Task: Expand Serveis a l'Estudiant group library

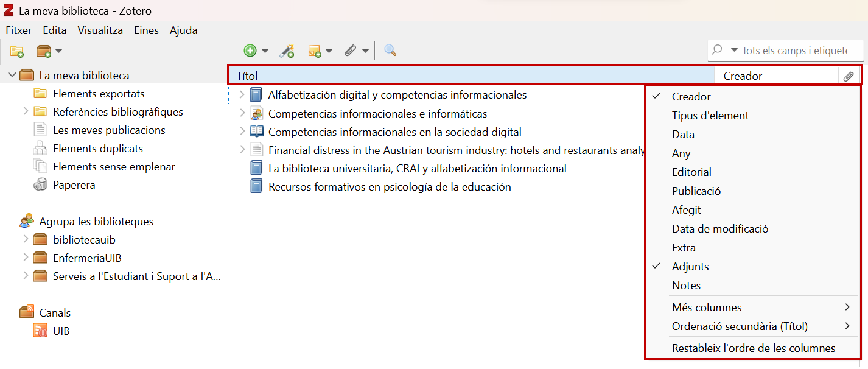Action: 26,276
